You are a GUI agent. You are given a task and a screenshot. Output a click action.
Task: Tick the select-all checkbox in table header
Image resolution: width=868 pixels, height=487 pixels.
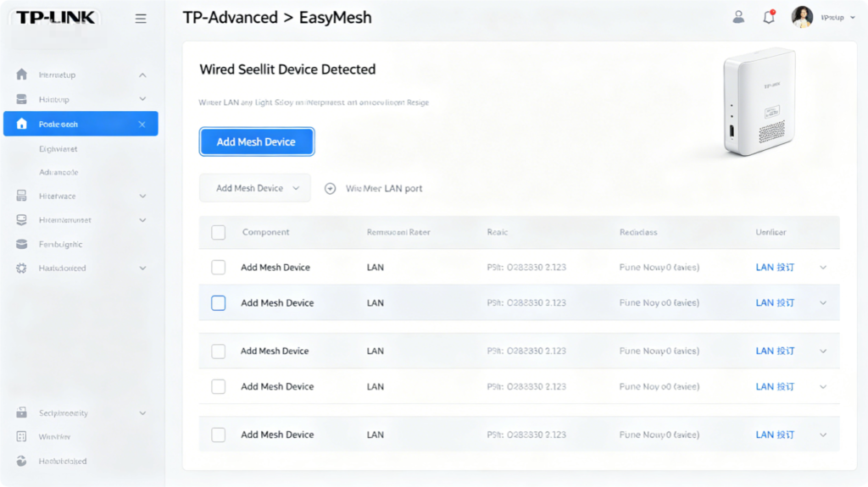pos(218,232)
